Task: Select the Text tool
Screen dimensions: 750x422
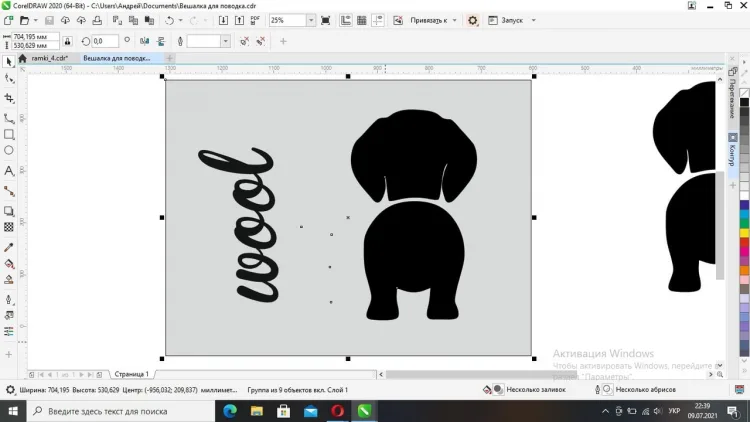Action: tap(9, 171)
